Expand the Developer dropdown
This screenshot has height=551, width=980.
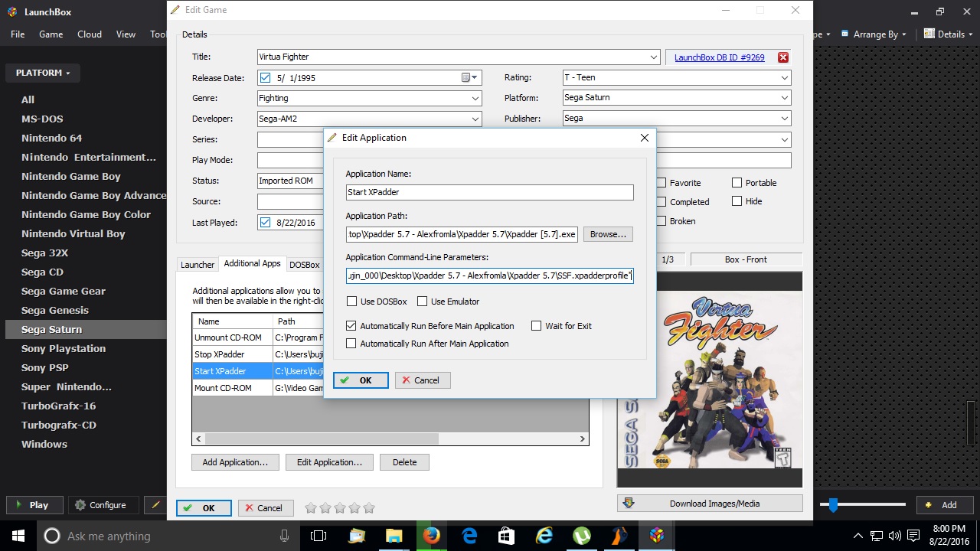475,119
